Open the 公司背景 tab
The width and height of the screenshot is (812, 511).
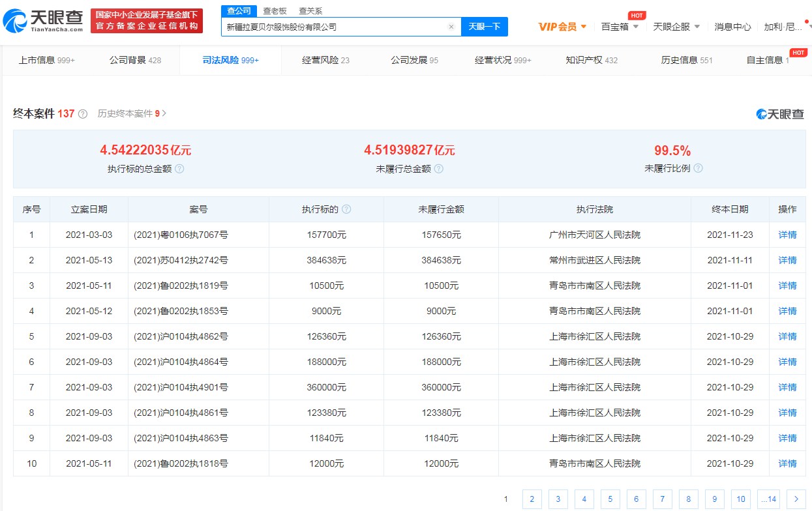pyautogui.click(x=135, y=60)
